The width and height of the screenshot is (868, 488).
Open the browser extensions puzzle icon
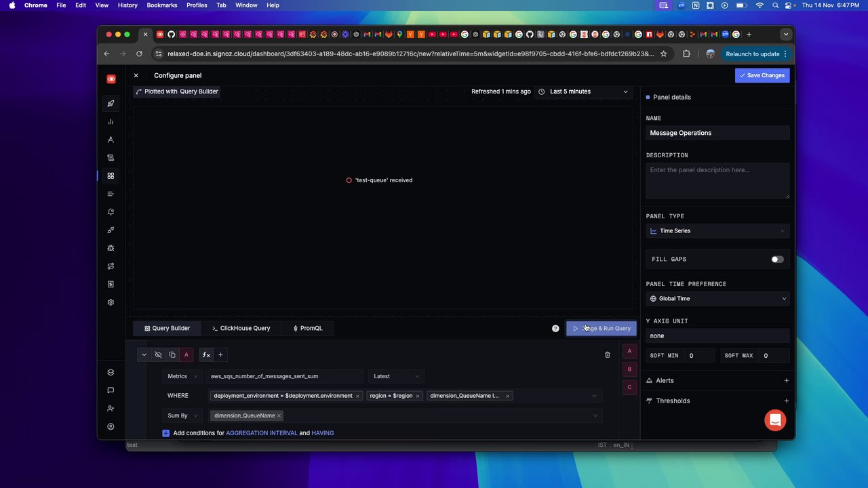[x=686, y=54]
